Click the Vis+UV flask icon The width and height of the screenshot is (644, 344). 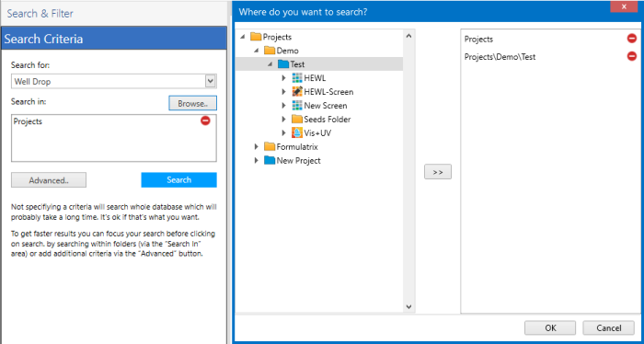[x=297, y=132]
